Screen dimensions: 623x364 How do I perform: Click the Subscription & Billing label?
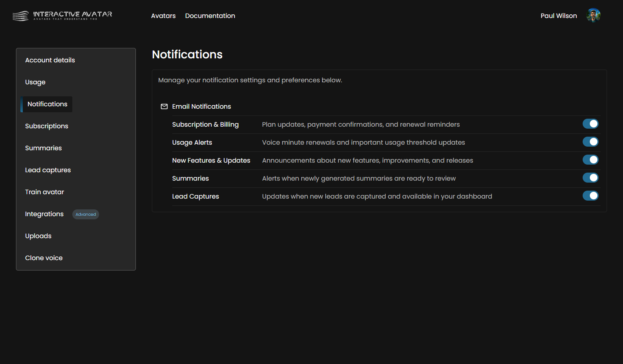point(205,125)
